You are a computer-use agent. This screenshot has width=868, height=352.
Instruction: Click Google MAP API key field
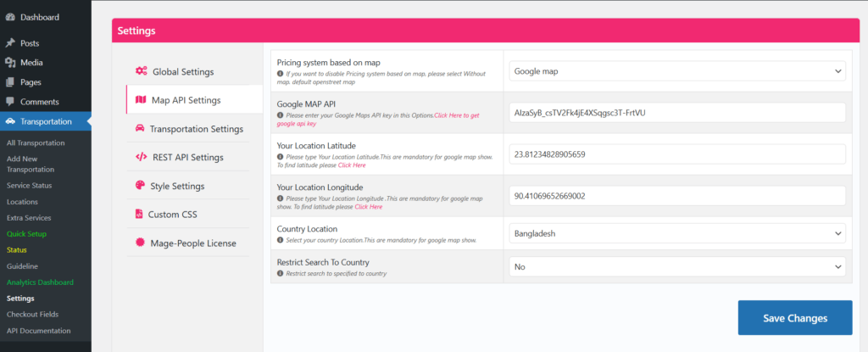point(677,113)
